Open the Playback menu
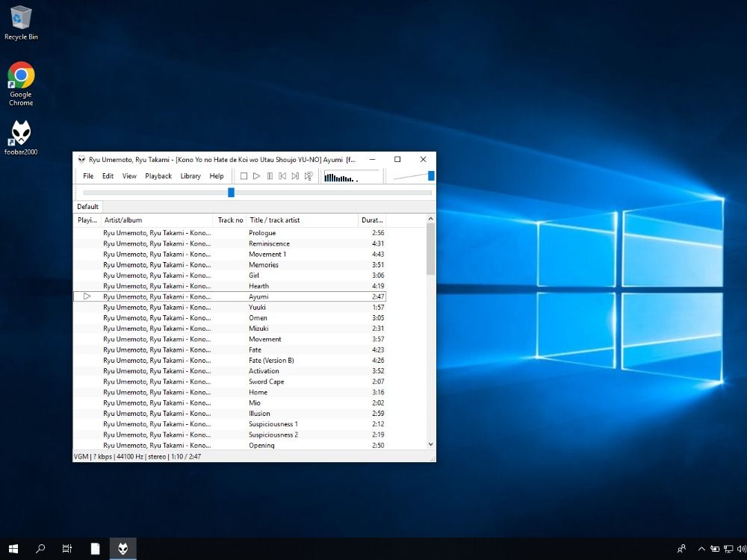 pos(158,176)
